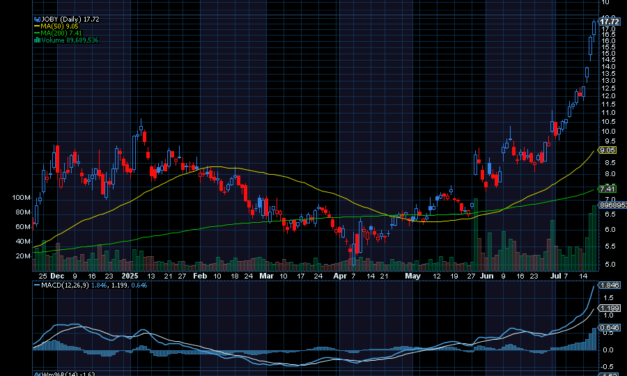Click the '-0.5' MACD axis label
The image size is (627, 376).
point(607,367)
